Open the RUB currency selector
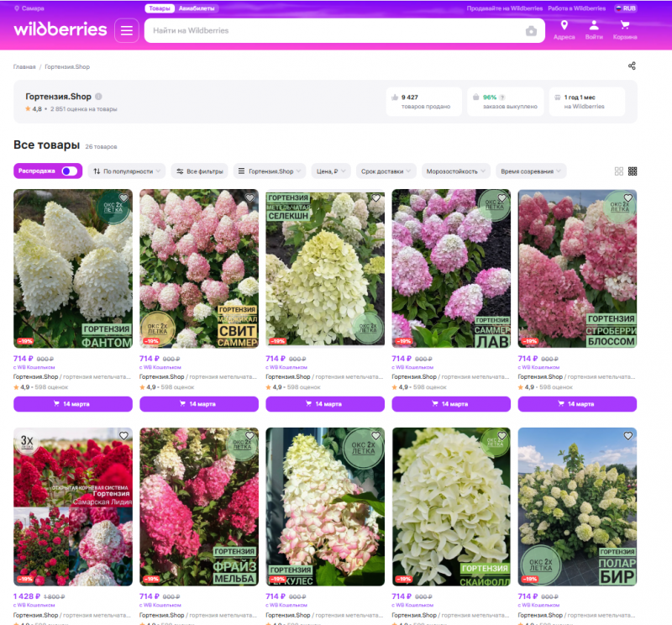The width and height of the screenshot is (672, 625). (x=625, y=8)
